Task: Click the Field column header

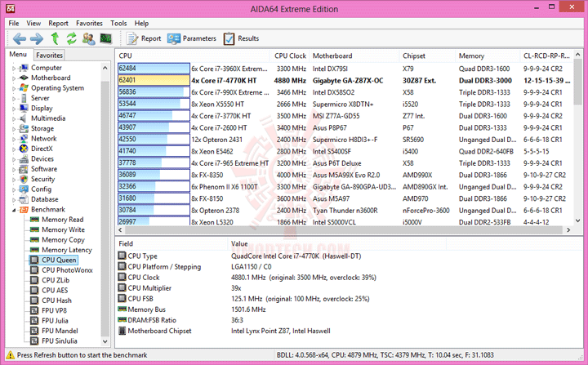Action: tap(171, 244)
